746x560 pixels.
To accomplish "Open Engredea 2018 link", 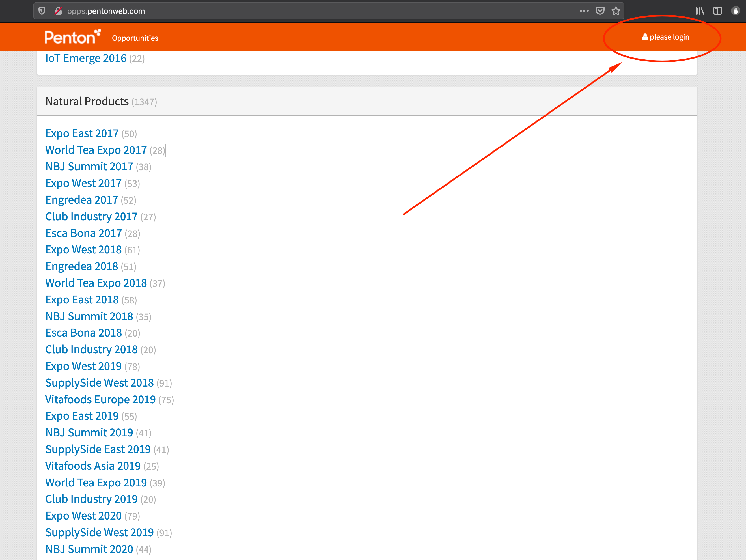I will (x=82, y=266).
